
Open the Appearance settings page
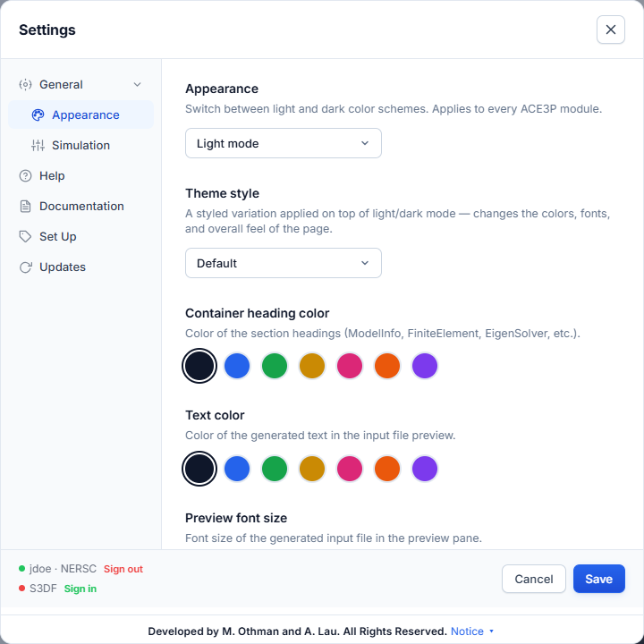tap(80, 115)
